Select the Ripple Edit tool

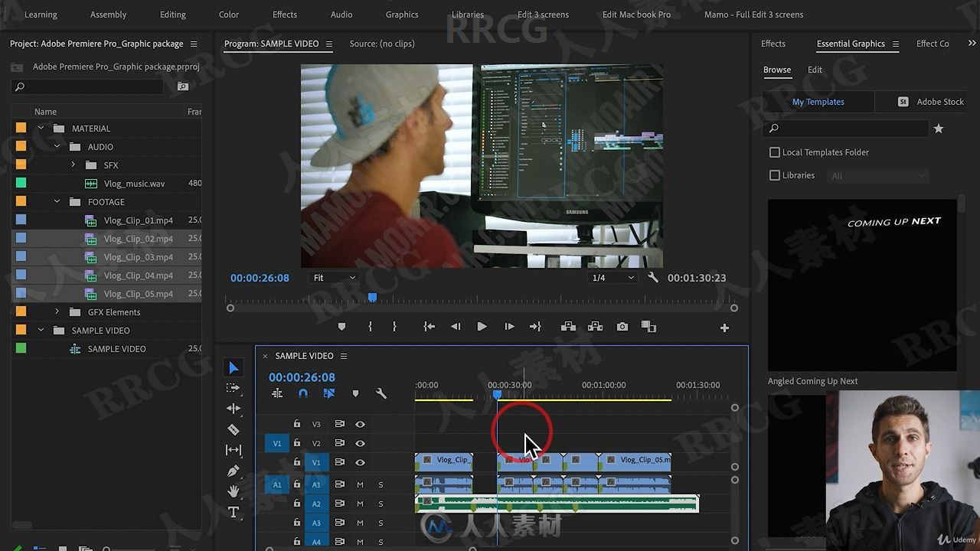click(234, 409)
